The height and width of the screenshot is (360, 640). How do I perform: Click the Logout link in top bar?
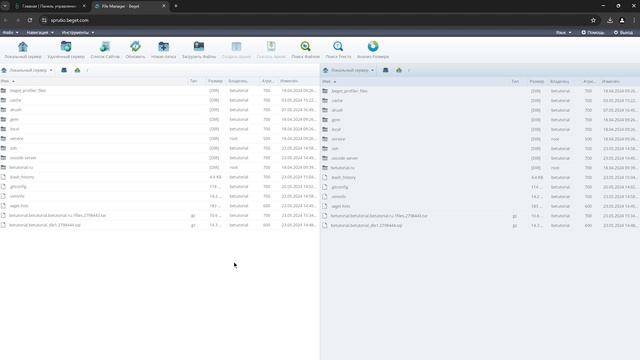(x=623, y=32)
